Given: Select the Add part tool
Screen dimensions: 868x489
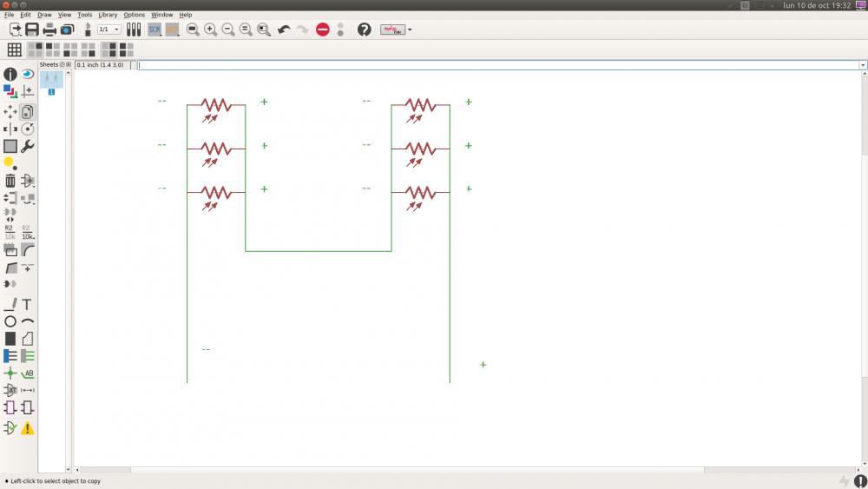Looking at the screenshot, I should click(x=27, y=181).
